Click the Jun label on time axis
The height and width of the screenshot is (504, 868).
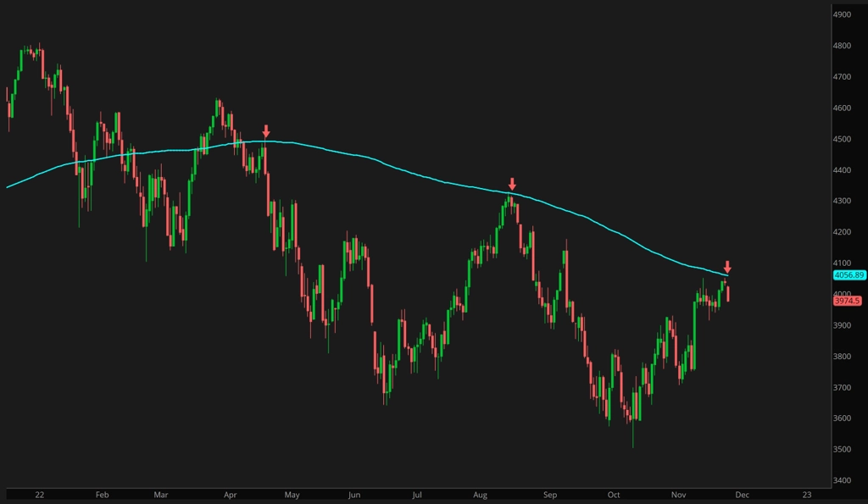[354, 495]
